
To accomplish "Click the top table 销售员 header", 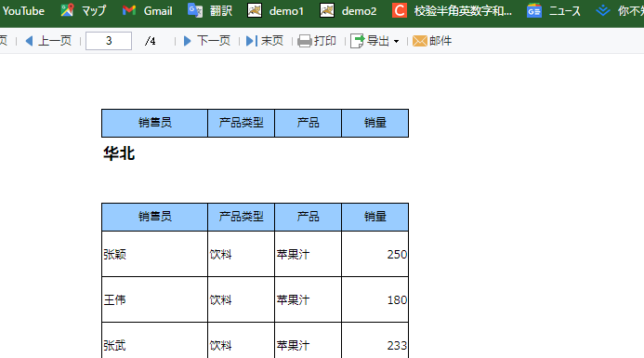I will (154, 123).
